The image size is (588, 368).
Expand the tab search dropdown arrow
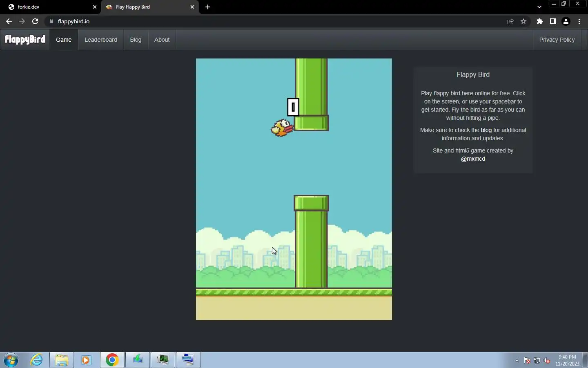(x=539, y=7)
